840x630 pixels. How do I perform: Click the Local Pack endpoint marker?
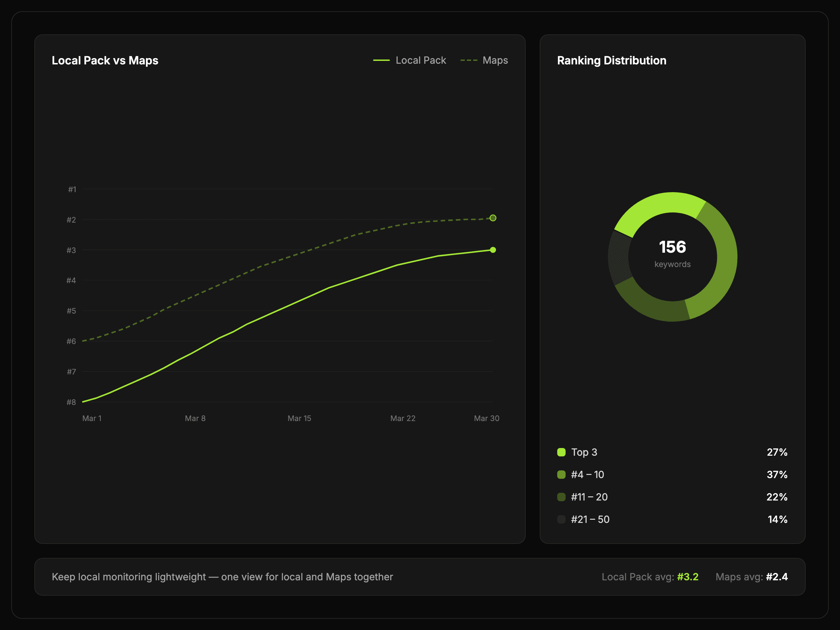(x=492, y=250)
